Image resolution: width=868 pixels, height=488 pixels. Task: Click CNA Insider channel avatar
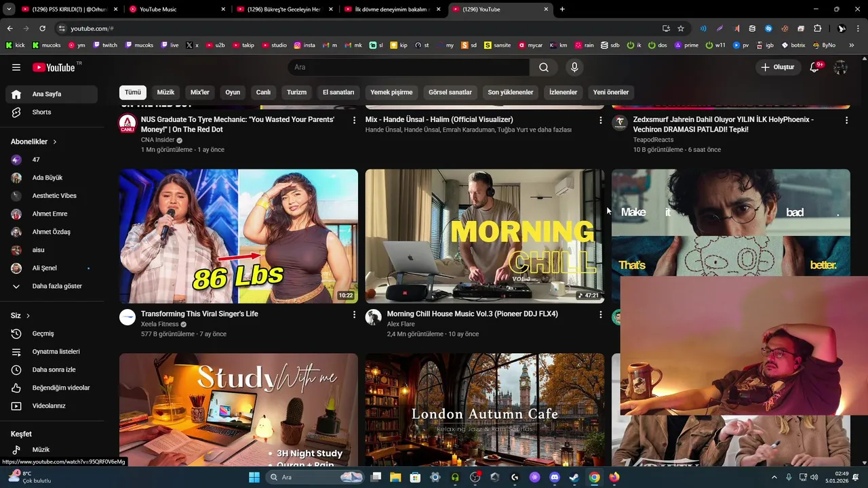coord(127,123)
